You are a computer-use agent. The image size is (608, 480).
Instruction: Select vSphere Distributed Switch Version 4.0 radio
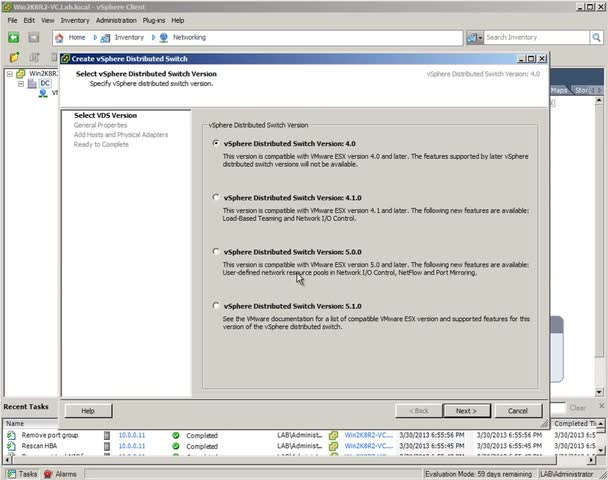216,143
